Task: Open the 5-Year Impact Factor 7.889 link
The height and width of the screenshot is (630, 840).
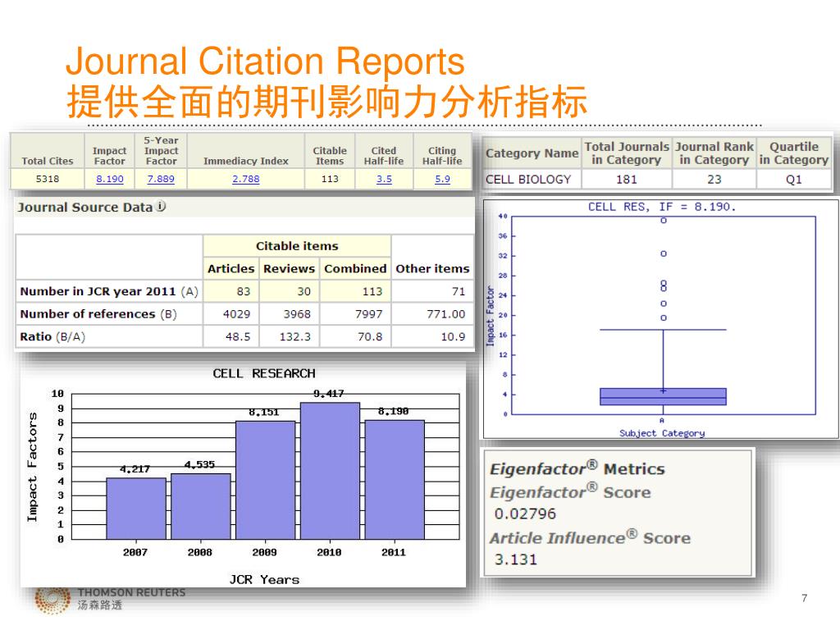Action: click(x=161, y=179)
